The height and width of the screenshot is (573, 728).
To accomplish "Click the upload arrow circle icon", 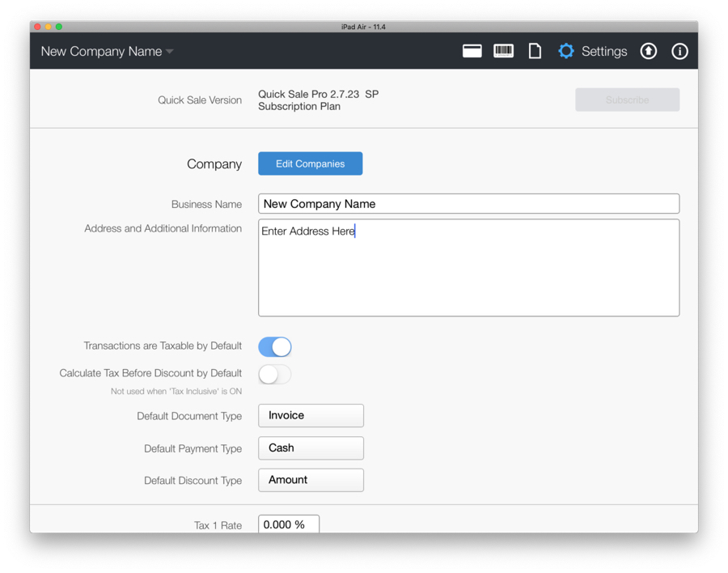I will point(649,51).
